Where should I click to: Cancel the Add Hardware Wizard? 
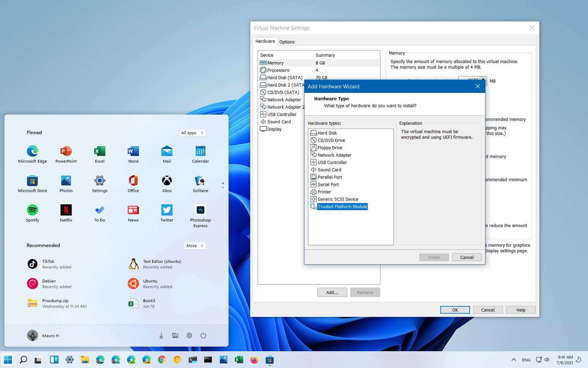pyautogui.click(x=467, y=257)
